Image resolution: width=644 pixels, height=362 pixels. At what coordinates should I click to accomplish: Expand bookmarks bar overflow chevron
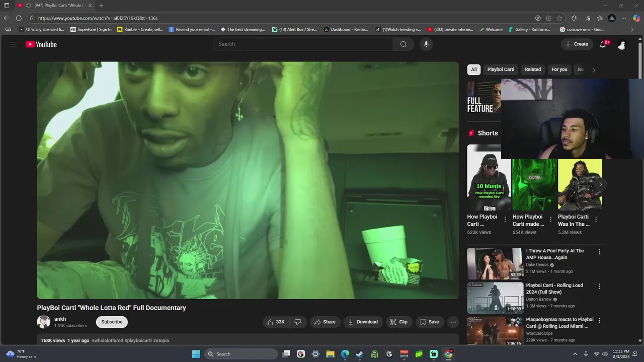click(632, 29)
